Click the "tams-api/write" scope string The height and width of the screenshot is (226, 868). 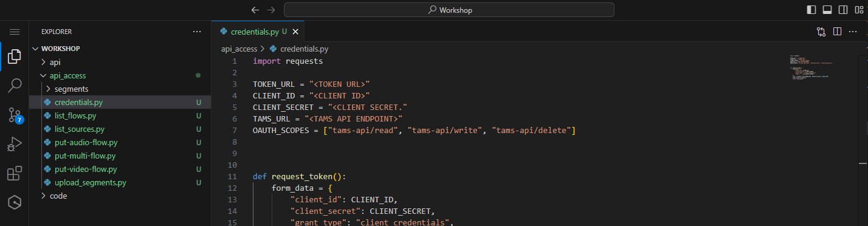pos(445,131)
